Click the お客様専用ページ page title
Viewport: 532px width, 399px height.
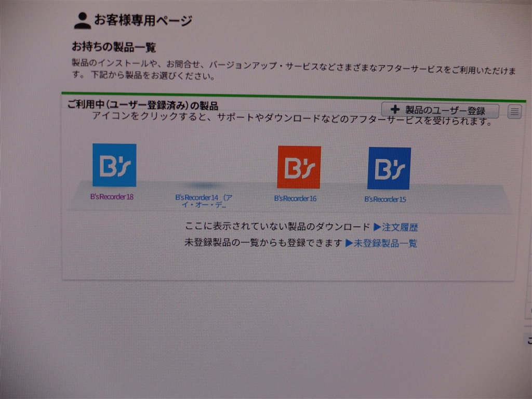point(143,20)
